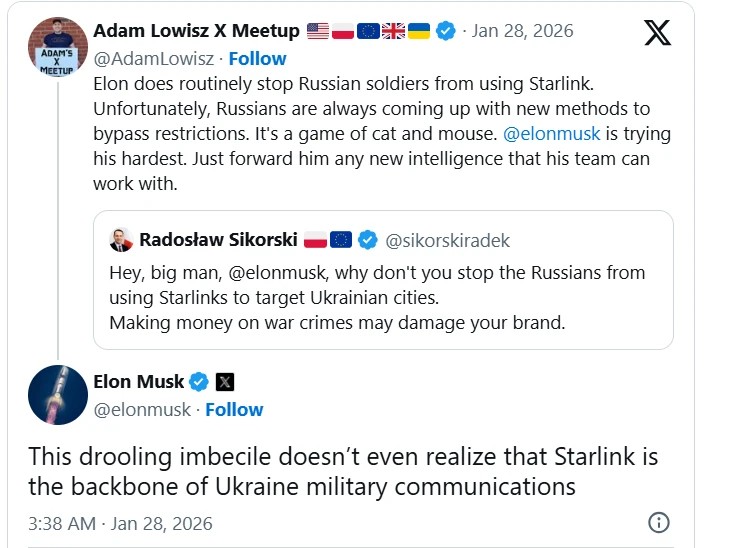This screenshot has width=752, height=548.
Task: Click Radosław Sikorski's verified checkmark
Action: [368, 239]
